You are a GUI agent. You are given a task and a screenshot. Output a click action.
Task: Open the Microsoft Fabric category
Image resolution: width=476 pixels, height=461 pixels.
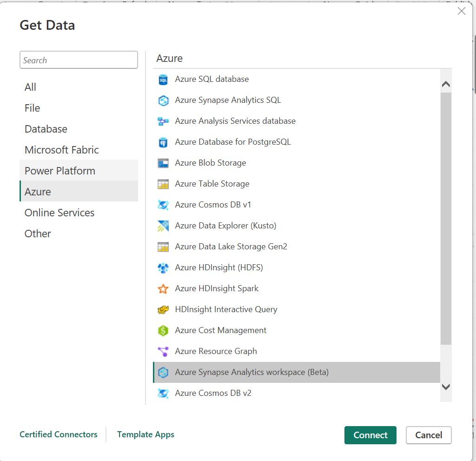[x=61, y=150]
